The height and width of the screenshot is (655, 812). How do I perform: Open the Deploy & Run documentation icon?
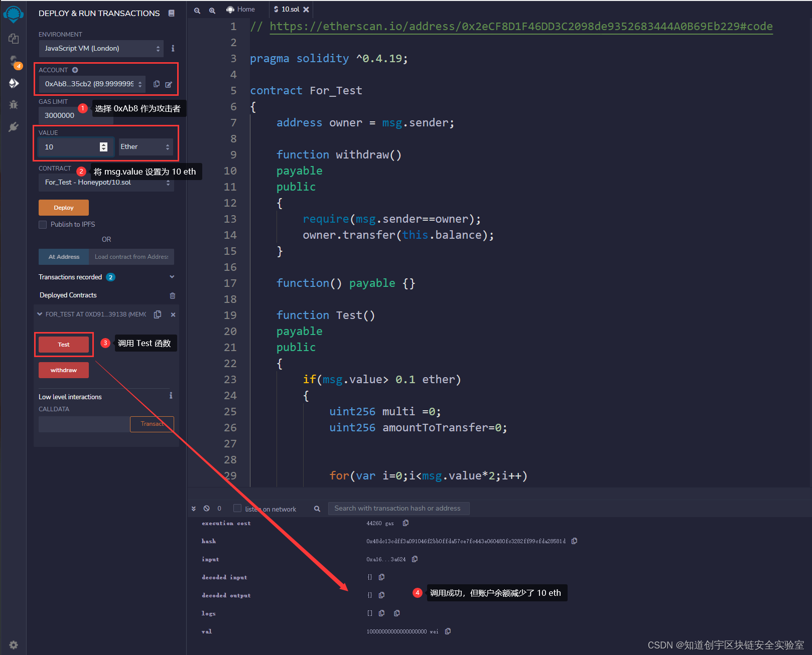(x=172, y=13)
